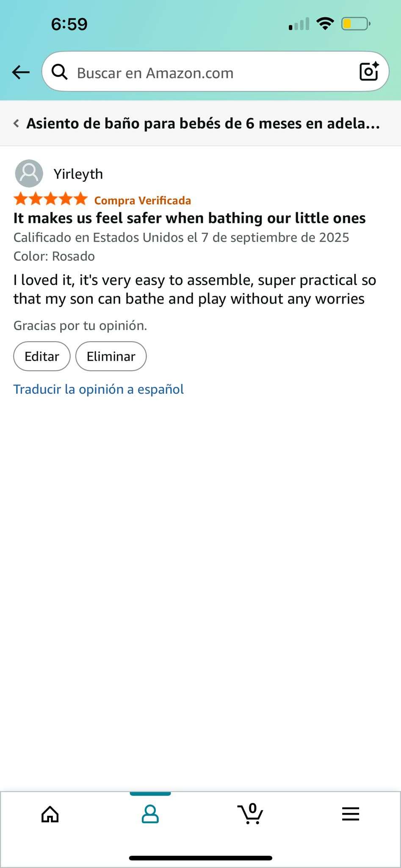Tap 'Traducir la opinión a español' link
The width and height of the screenshot is (401, 868).
[99, 389]
